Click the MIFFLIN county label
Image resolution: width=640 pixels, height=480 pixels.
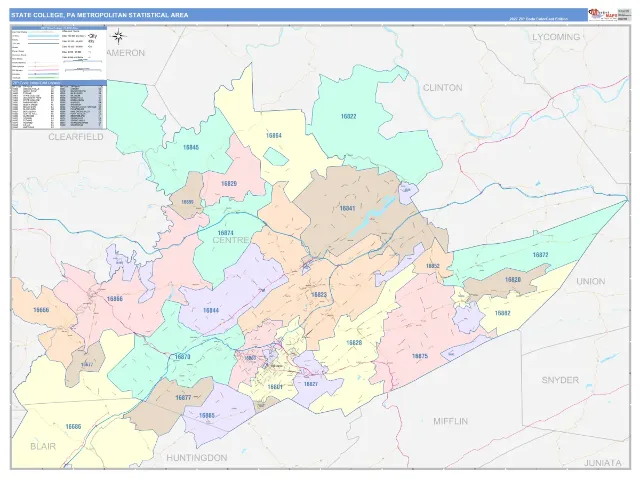click(x=450, y=421)
